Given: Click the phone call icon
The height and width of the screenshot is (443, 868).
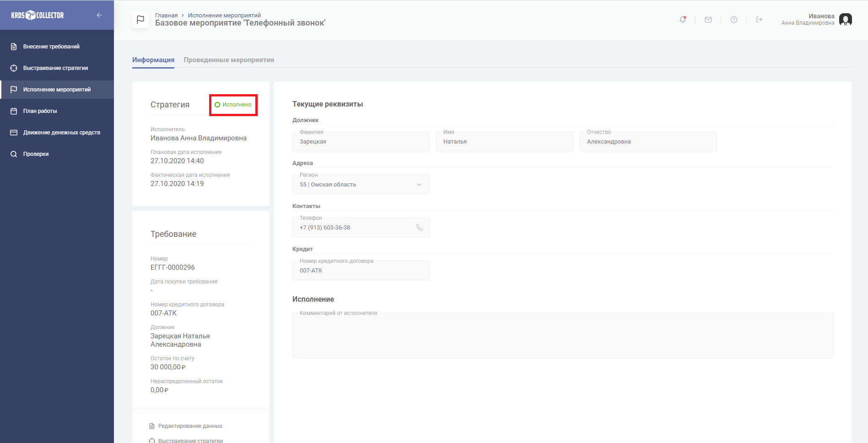Looking at the screenshot, I should (x=419, y=228).
